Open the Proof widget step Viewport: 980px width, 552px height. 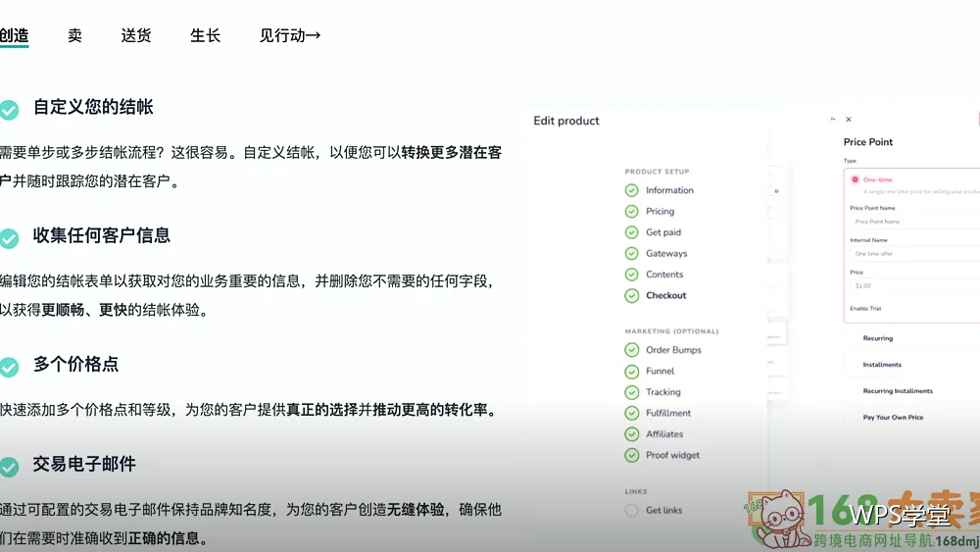point(672,455)
